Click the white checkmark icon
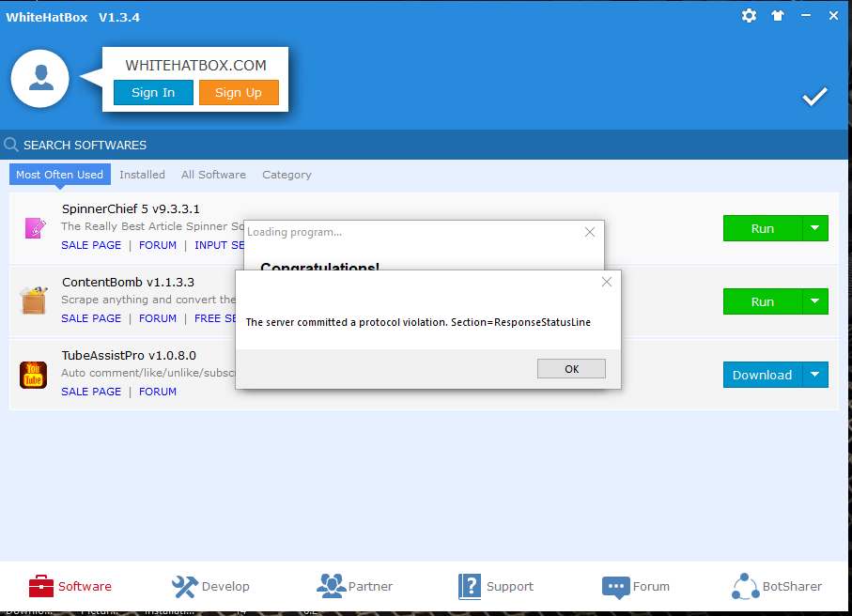The image size is (852, 616). 814,97
